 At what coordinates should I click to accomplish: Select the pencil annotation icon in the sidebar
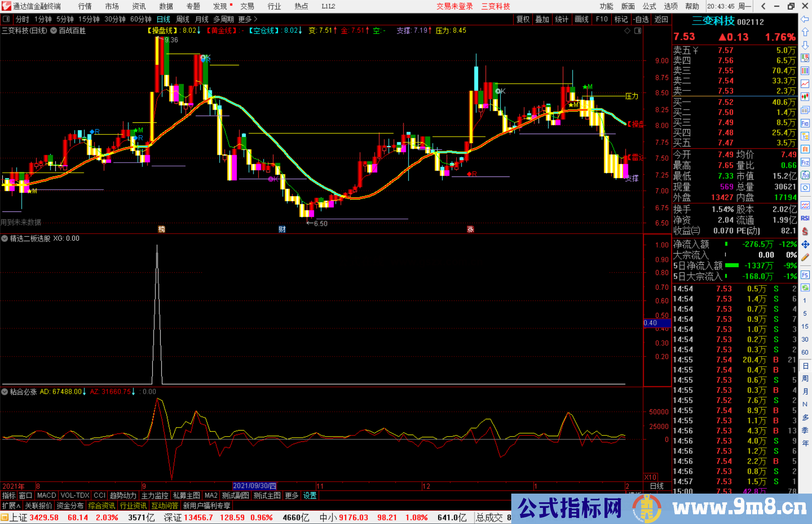pos(805,257)
